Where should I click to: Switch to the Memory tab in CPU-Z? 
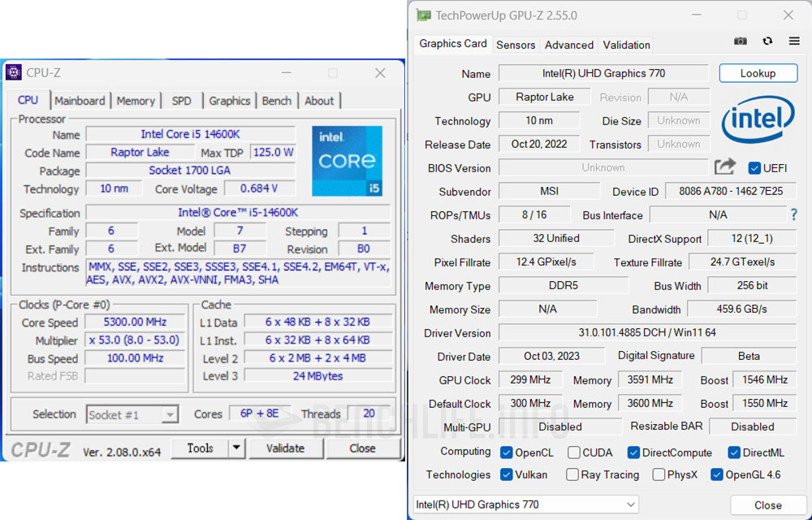click(x=136, y=101)
